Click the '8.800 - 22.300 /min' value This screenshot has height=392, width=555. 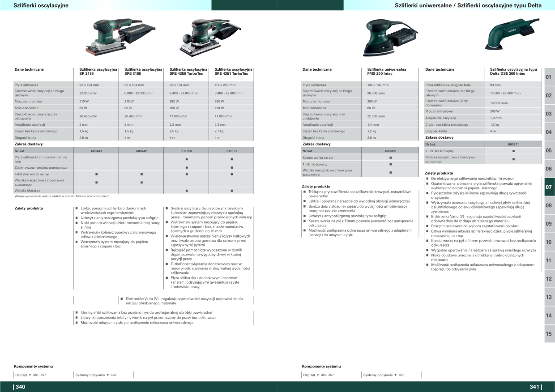pyautogui.click(x=139, y=93)
